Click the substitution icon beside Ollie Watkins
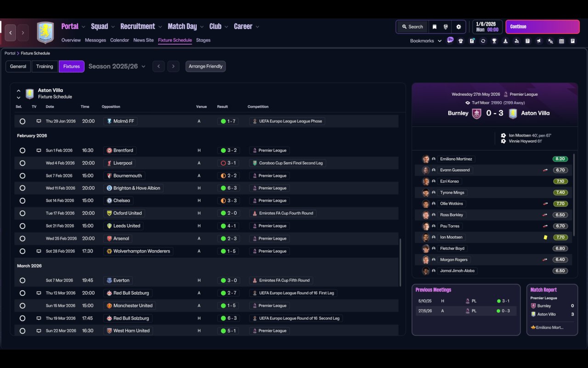The image size is (588, 368). 545,204
